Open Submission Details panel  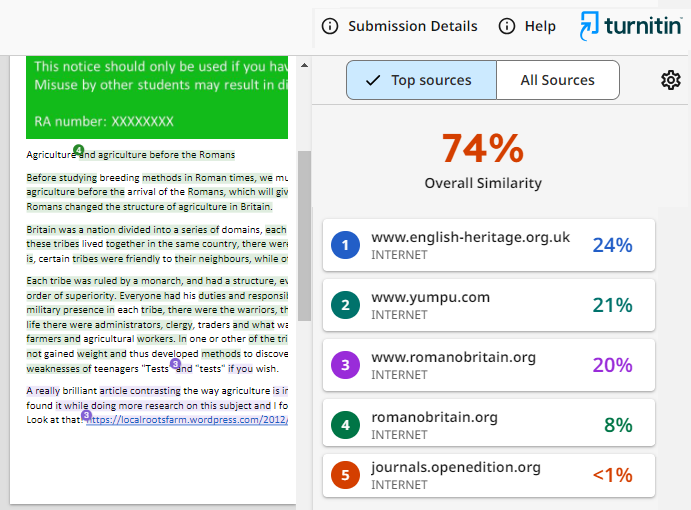(x=412, y=26)
